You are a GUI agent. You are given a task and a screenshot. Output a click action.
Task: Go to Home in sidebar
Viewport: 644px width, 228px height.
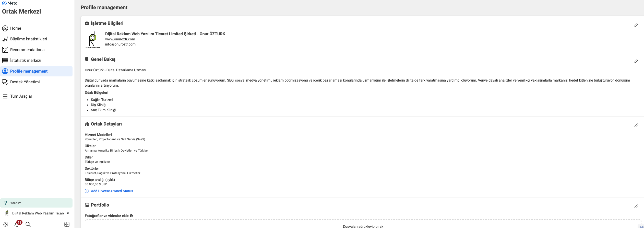click(16, 28)
